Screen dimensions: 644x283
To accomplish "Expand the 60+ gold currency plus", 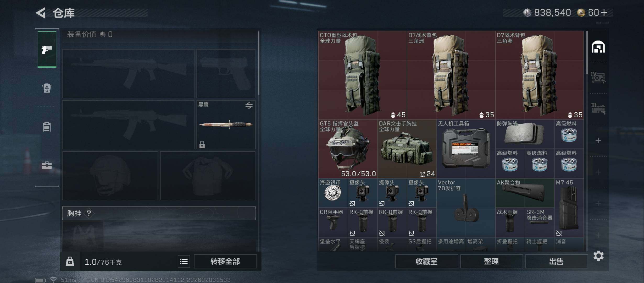I will click(x=604, y=13).
